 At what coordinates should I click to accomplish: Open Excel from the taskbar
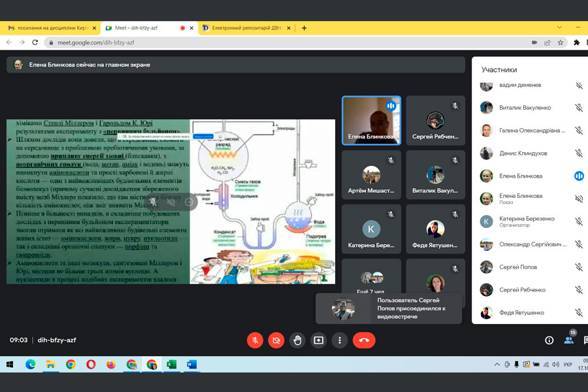coord(172,365)
